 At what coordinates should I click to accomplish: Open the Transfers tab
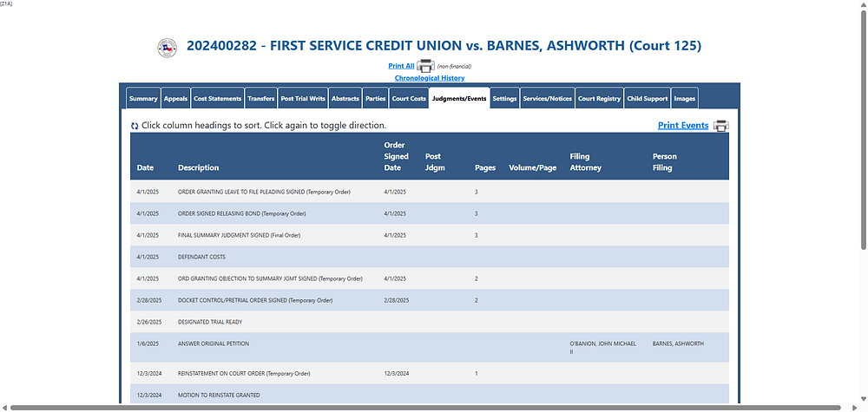click(260, 98)
